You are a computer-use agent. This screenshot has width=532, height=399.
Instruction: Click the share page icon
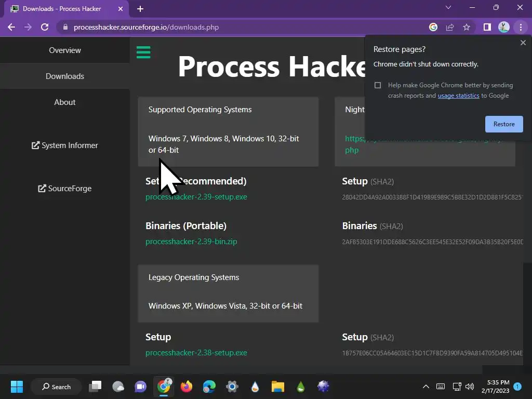pyautogui.click(x=450, y=27)
